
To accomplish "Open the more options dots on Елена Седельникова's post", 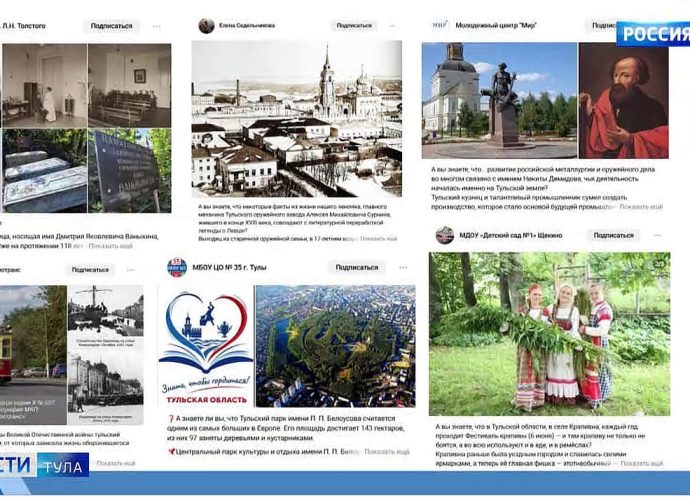I will click(393, 26).
